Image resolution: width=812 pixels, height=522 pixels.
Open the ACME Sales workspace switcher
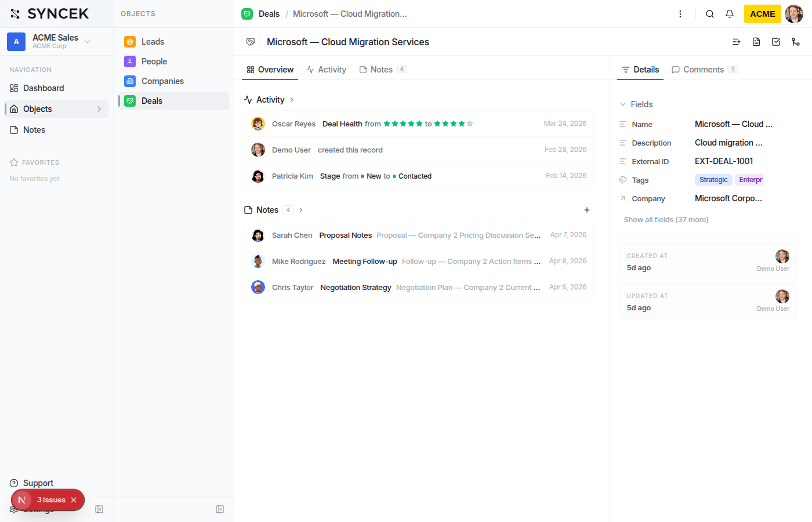[49, 41]
